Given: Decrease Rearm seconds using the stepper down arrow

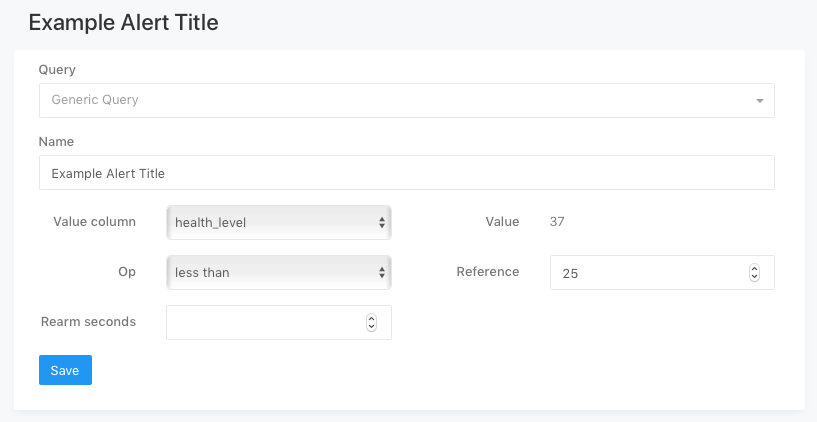Looking at the screenshot, I should pos(371,326).
